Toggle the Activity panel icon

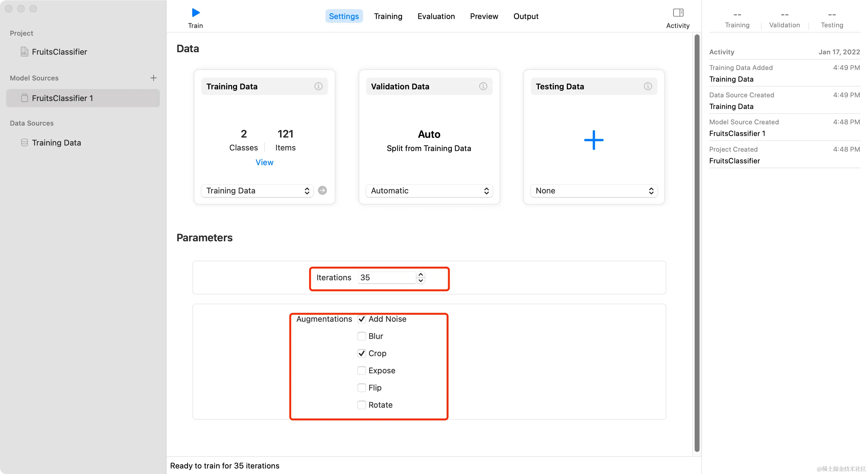click(x=678, y=13)
